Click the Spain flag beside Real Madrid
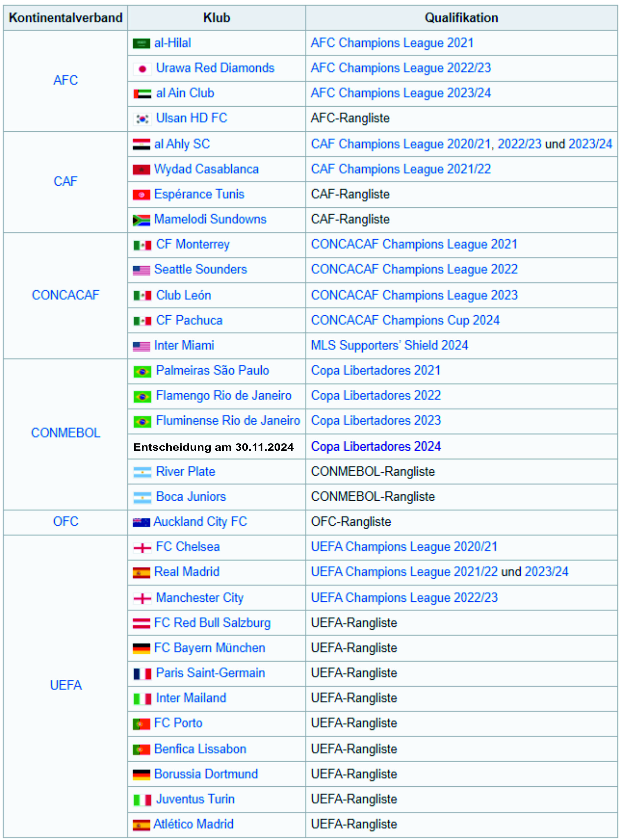Image resolution: width=622 pixels, height=840 pixels. click(142, 573)
